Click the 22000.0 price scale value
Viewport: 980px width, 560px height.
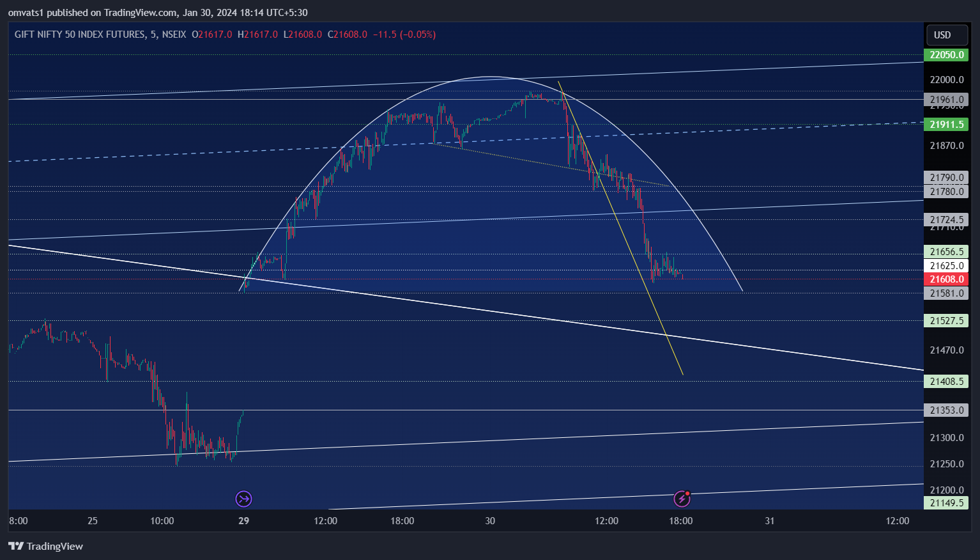coord(947,80)
